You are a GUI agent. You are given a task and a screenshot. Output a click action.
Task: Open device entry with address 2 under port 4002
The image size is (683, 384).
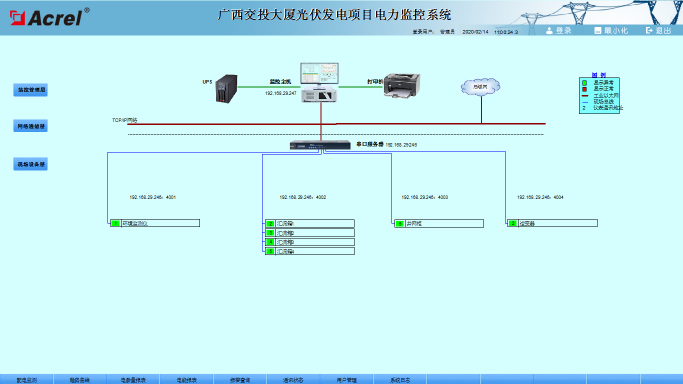pos(310,223)
